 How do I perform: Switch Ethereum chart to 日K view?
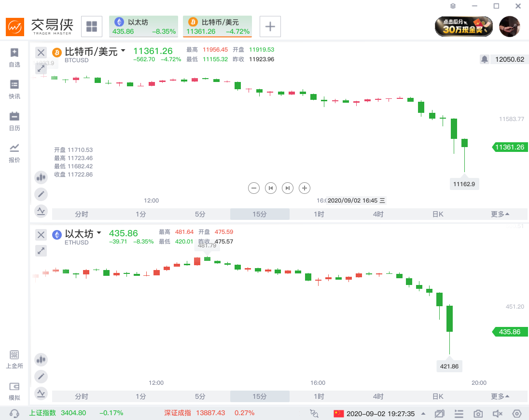[x=437, y=396]
